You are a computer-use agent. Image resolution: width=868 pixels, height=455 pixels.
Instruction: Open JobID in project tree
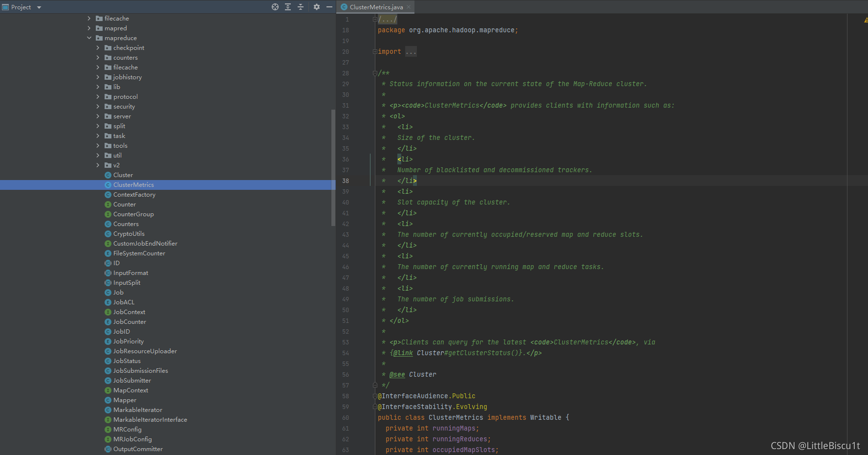point(121,331)
